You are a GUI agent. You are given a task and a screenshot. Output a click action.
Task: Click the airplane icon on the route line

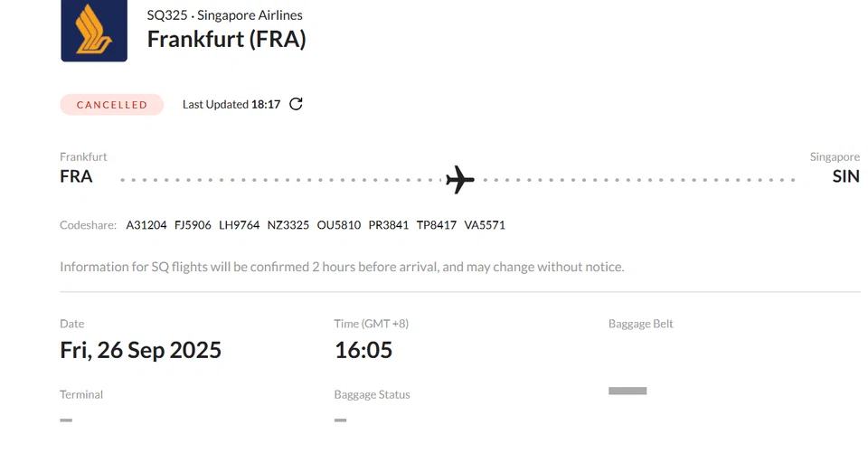point(460,179)
